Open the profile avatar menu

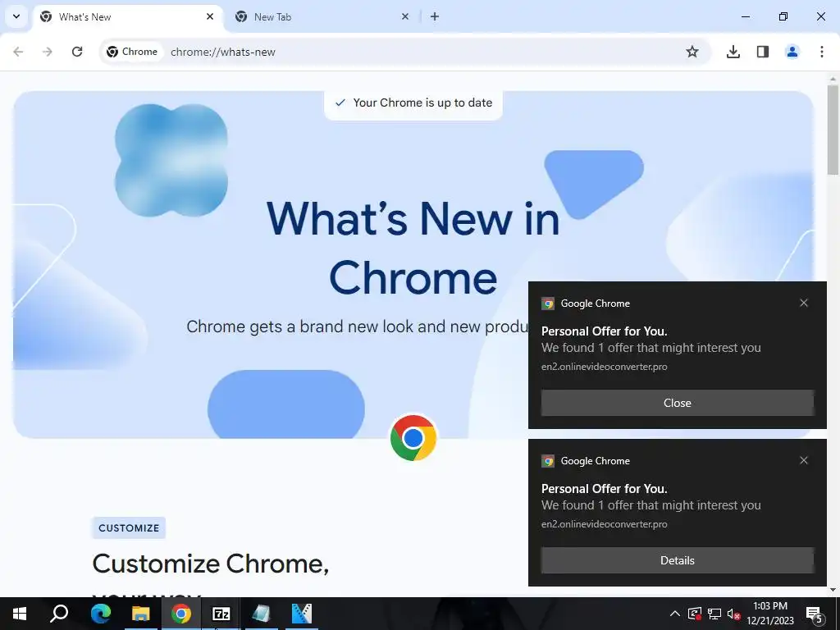pos(792,52)
